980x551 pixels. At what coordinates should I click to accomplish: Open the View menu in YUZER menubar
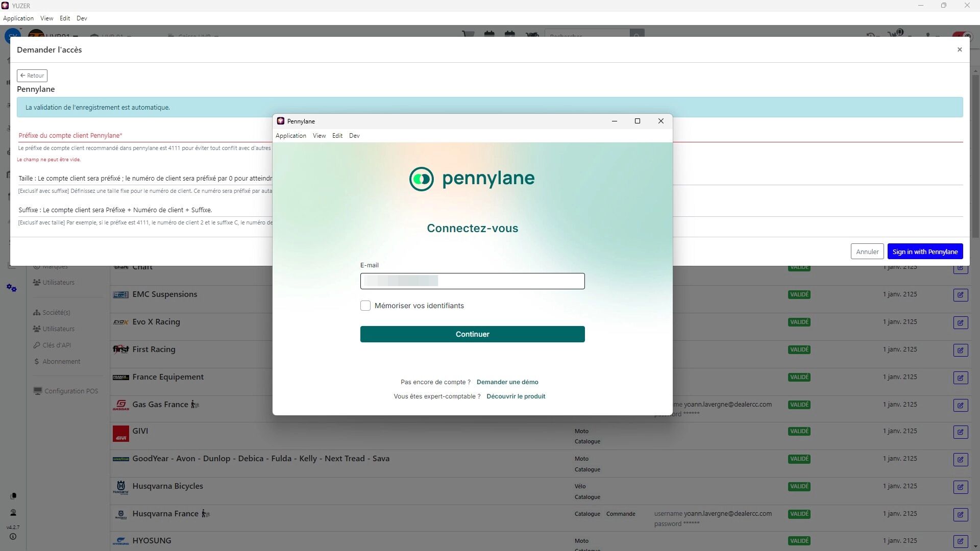46,18
